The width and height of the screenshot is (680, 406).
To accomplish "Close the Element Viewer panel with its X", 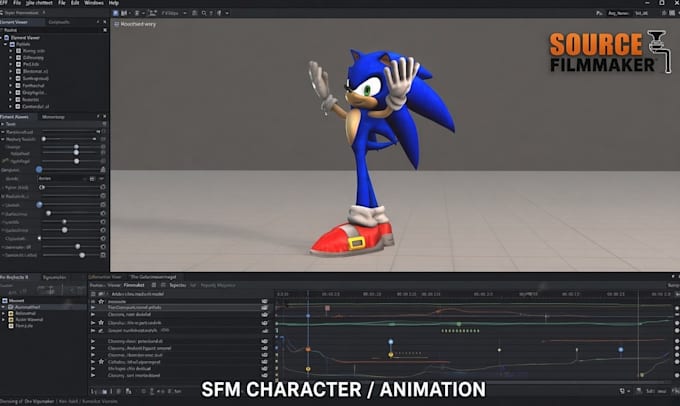I will coord(105,22).
